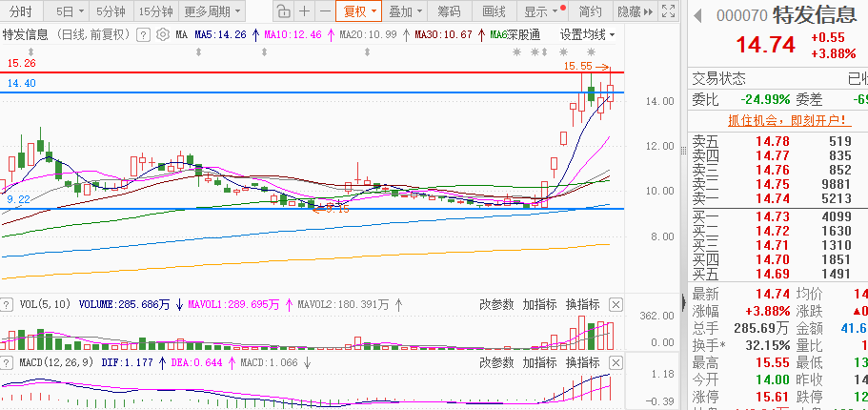Open the 画线 drawing tools

494,11
